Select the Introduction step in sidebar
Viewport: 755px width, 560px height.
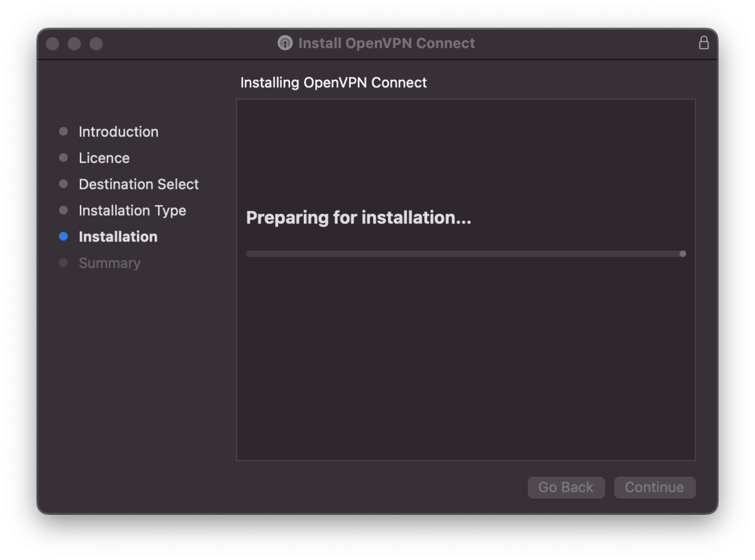pyautogui.click(x=118, y=132)
